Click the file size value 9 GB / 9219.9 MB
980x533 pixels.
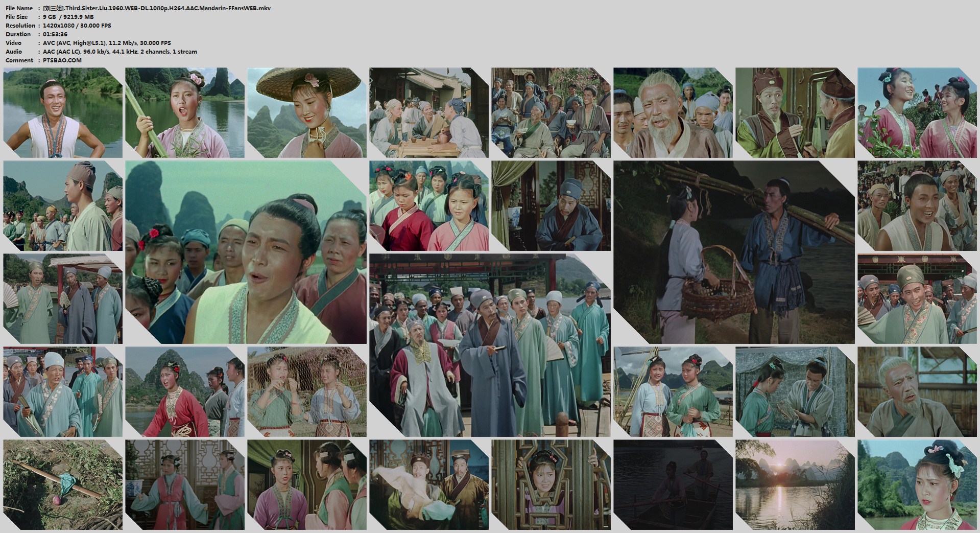pyautogui.click(x=68, y=17)
